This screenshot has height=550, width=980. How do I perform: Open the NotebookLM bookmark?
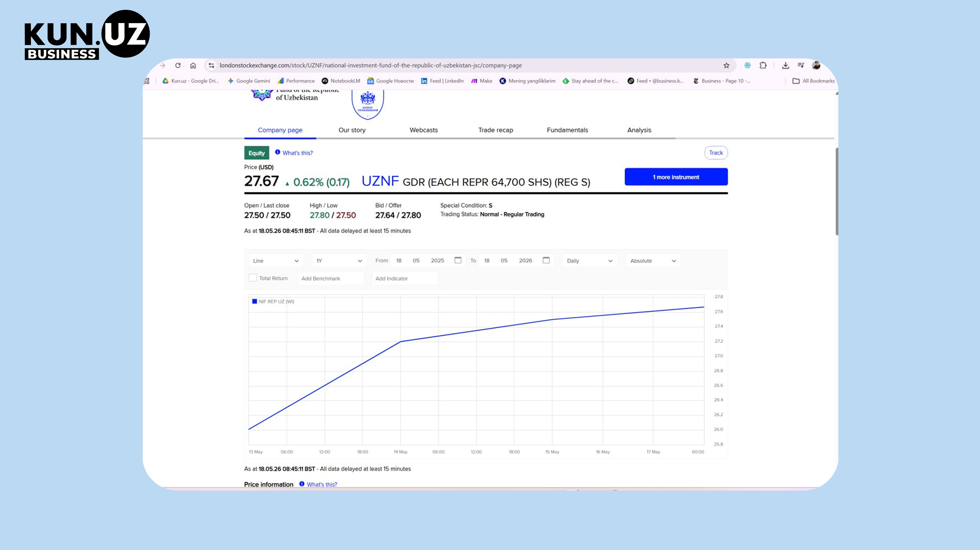tap(341, 81)
